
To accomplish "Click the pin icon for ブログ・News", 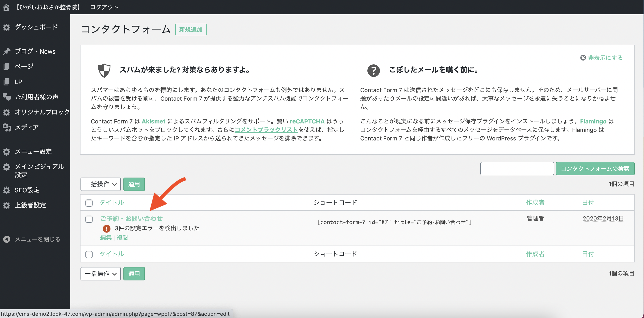I will click(x=6, y=51).
